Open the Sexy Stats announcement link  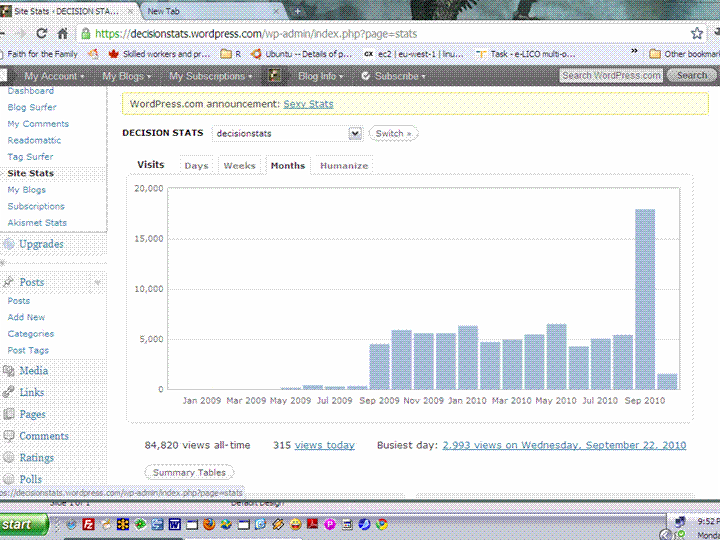[308, 104]
